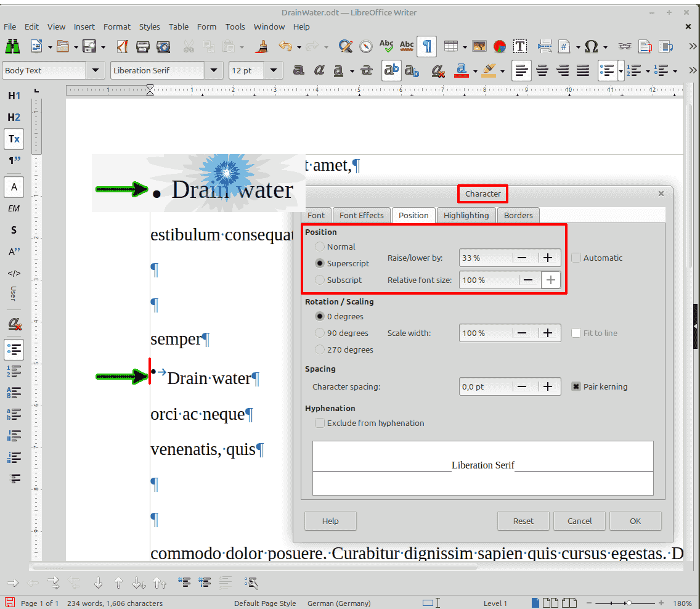
Task: Open the Body Text paragraph style dropdown
Action: tap(95, 70)
